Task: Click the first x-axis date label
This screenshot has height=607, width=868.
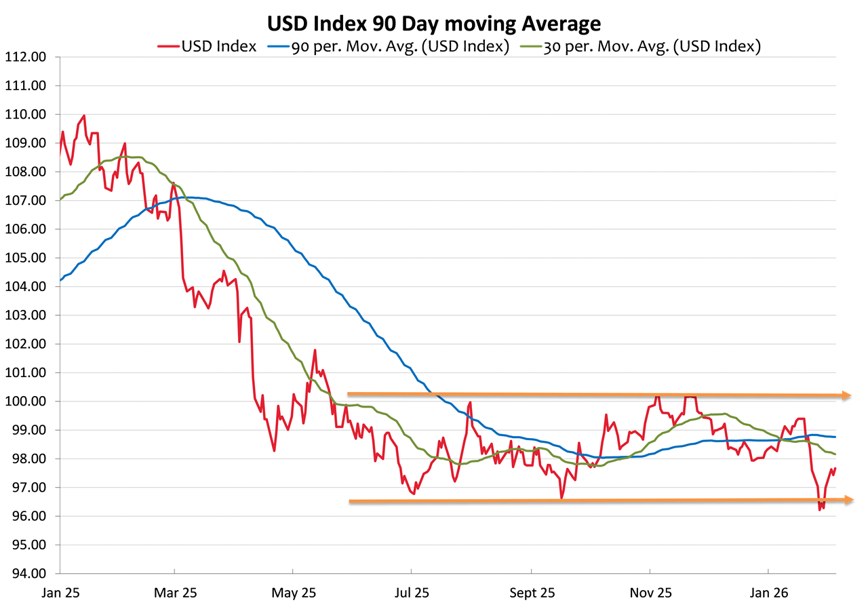Action: pyautogui.click(x=61, y=592)
